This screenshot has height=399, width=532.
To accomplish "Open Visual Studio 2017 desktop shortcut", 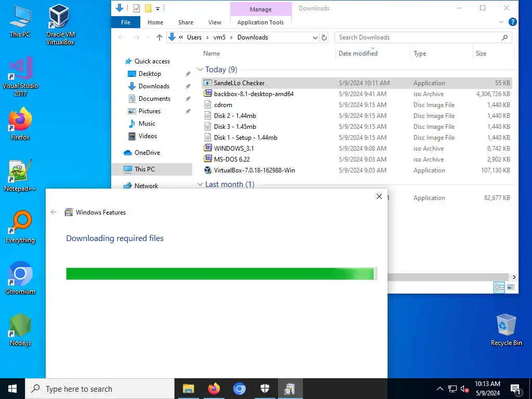I will coord(20,76).
